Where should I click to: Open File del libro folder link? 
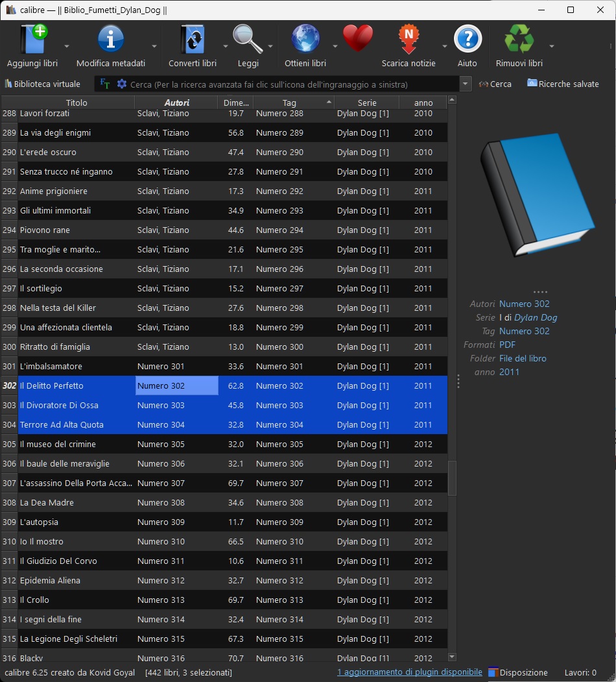pyautogui.click(x=523, y=358)
